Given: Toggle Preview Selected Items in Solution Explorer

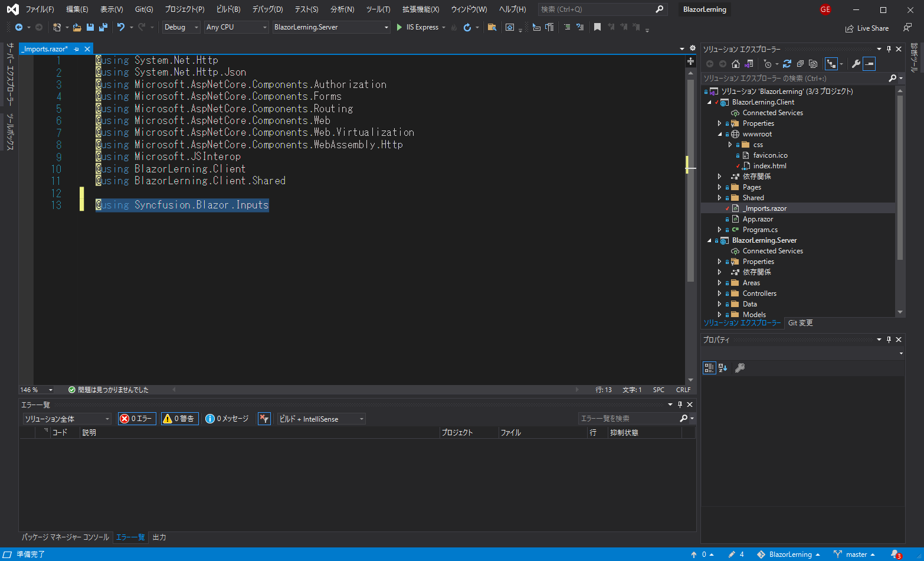Looking at the screenshot, I should click(x=869, y=64).
